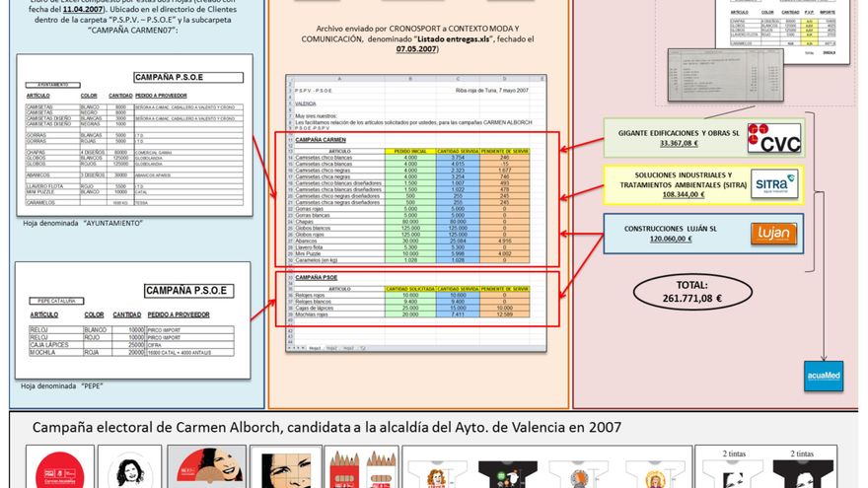Click the red circular PSOE Carmen Alborch logo

60,468
